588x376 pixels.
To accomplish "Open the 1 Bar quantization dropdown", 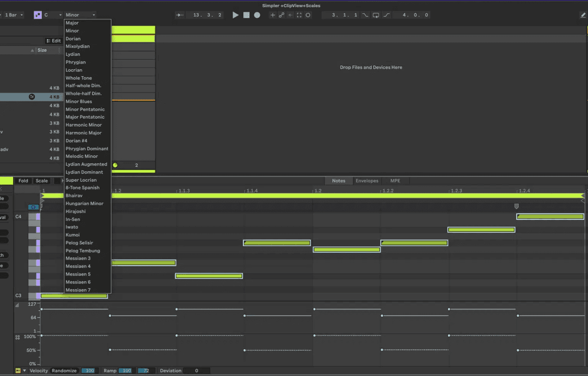I will coord(14,15).
